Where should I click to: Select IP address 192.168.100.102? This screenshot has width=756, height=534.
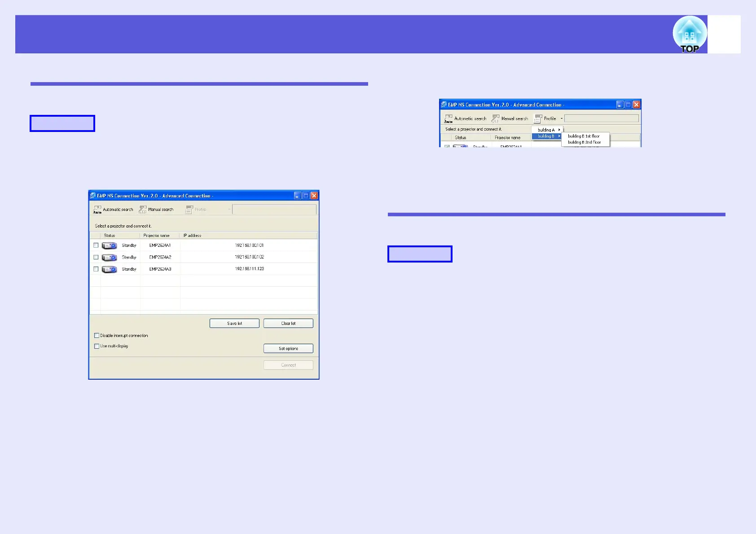(249, 257)
